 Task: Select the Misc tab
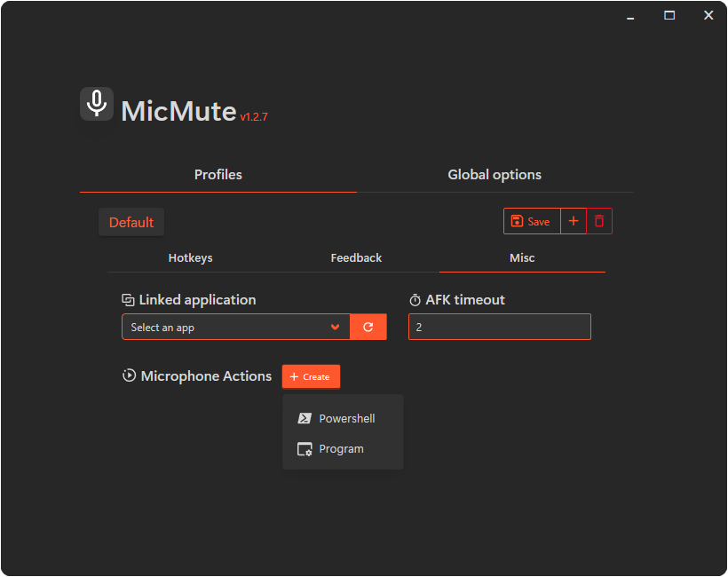point(522,258)
